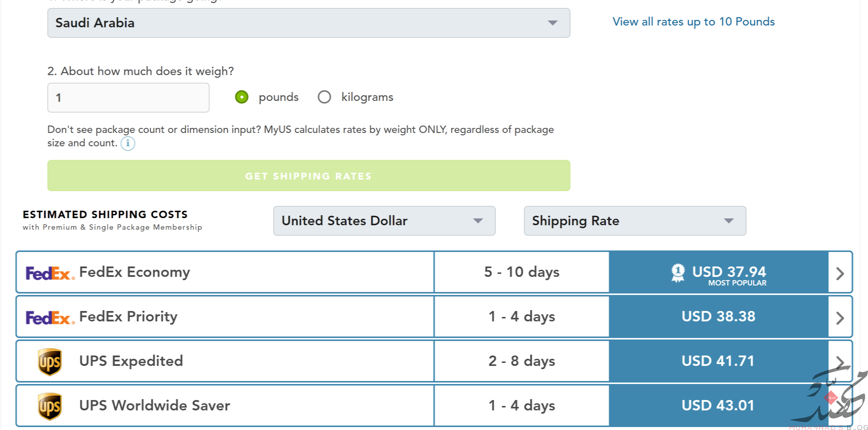Open the Saudi Arabia country dropdown
The height and width of the screenshot is (430, 868).
[309, 23]
